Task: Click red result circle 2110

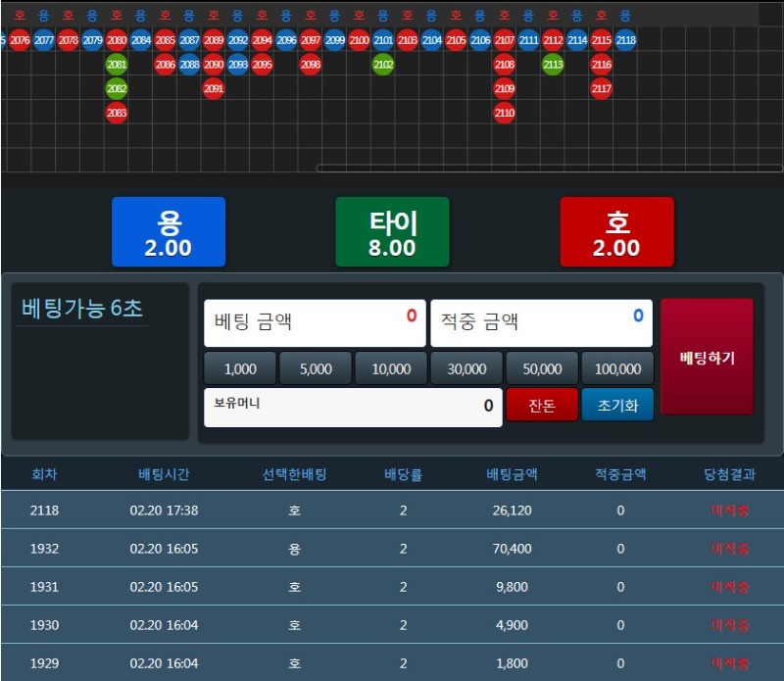Action: (505, 113)
